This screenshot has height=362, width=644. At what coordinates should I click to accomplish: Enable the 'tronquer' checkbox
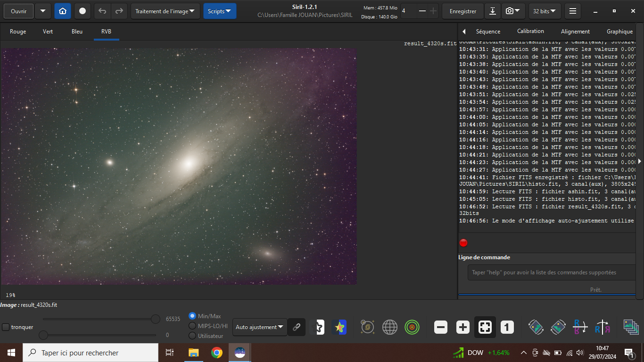[6, 327]
